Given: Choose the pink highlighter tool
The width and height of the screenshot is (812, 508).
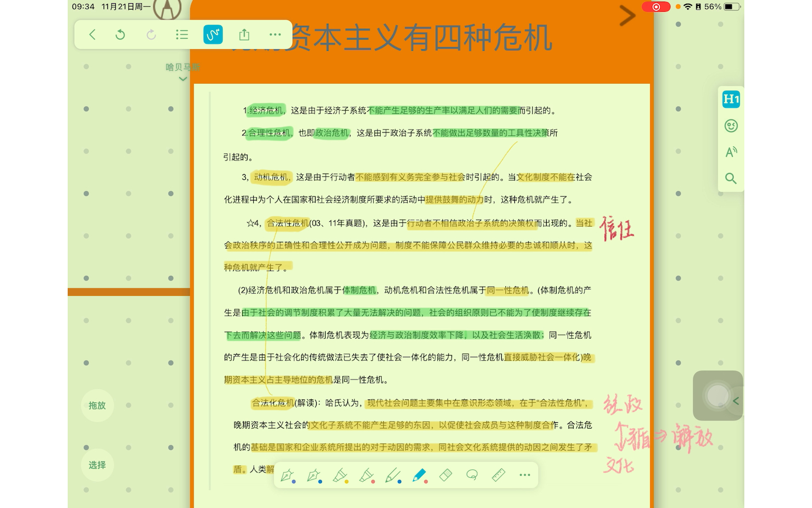Looking at the screenshot, I should 367,475.
